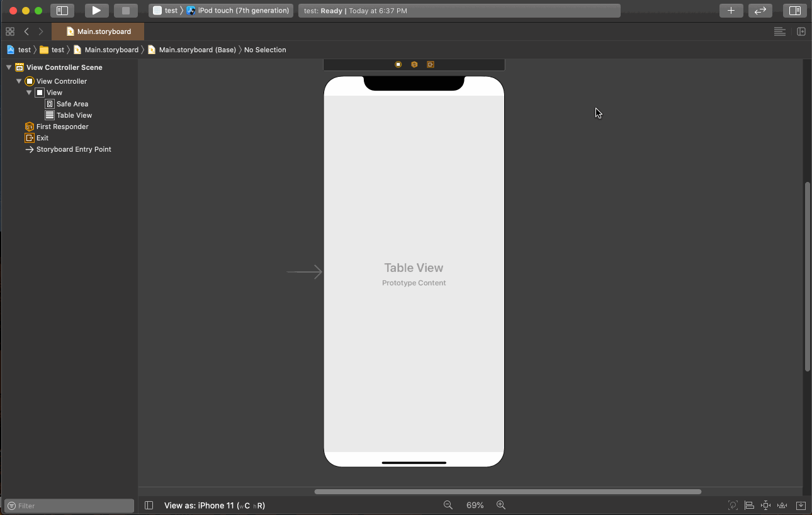Screen dimensions: 812x515
Task: Select the Main.storyboard tab
Action: point(98,31)
